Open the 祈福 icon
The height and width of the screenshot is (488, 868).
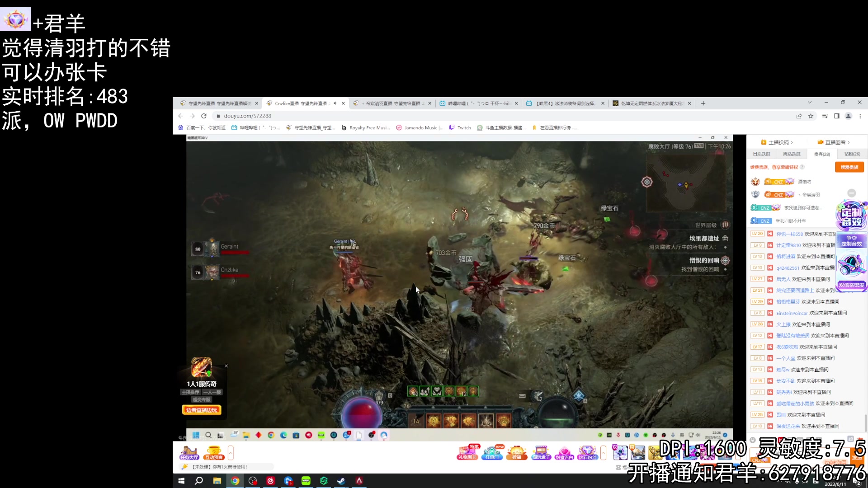[x=517, y=453]
